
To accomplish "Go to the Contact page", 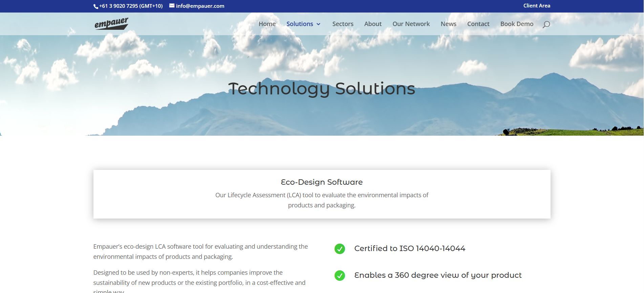I will coord(478,24).
